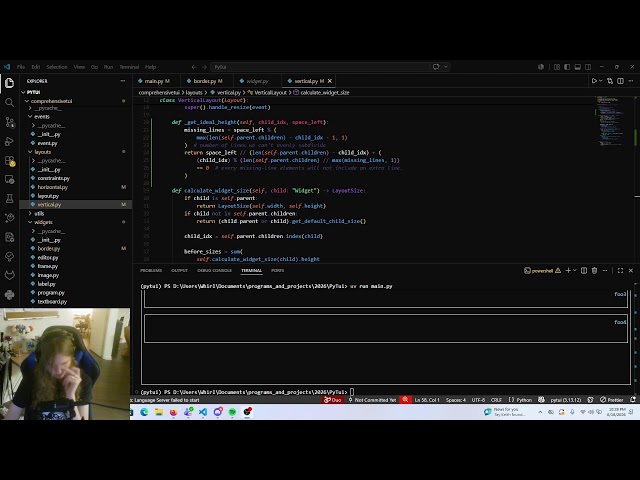Viewport: 640px width, 480px height.
Task: Open the Remote Explorer view
Action: click(x=9, y=180)
